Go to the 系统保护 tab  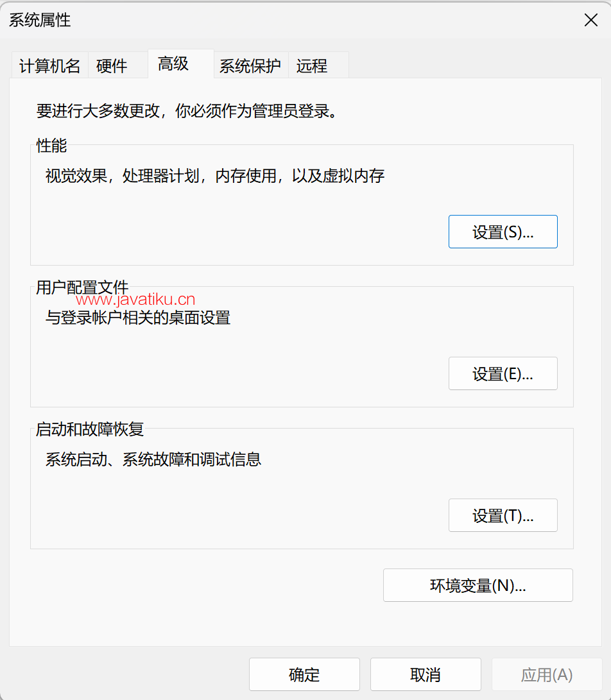(251, 65)
